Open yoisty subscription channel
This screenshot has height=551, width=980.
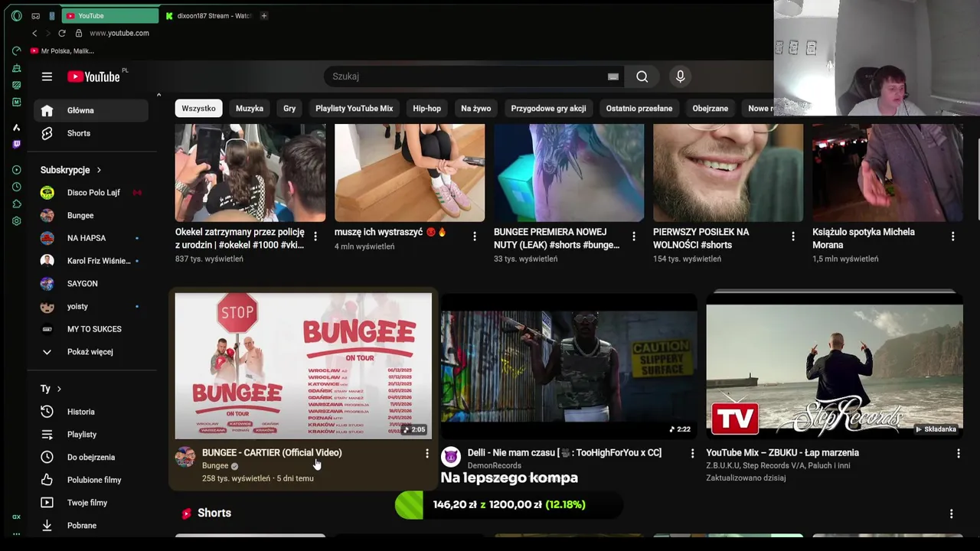coord(93,306)
